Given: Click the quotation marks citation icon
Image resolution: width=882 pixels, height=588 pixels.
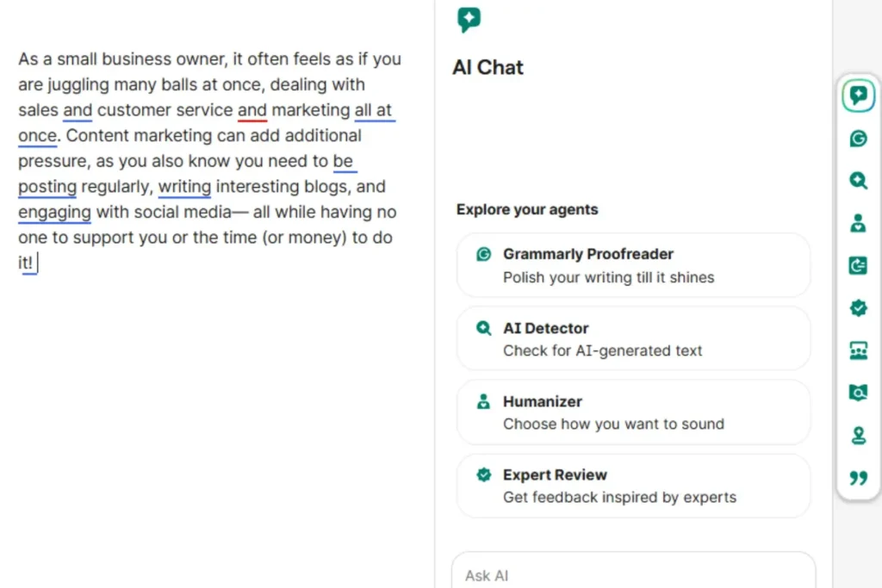Looking at the screenshot, I should click(x=858, y=478).
